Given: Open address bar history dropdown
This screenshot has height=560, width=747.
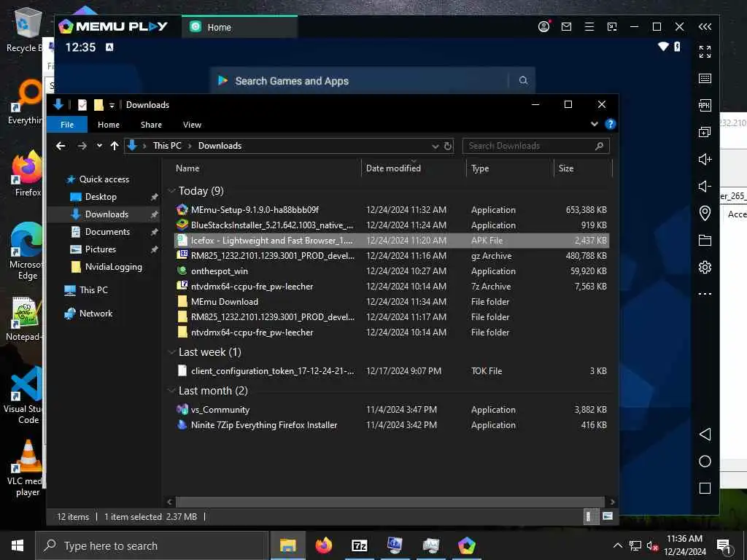Looking at the screenshot, I should point(435,146).
